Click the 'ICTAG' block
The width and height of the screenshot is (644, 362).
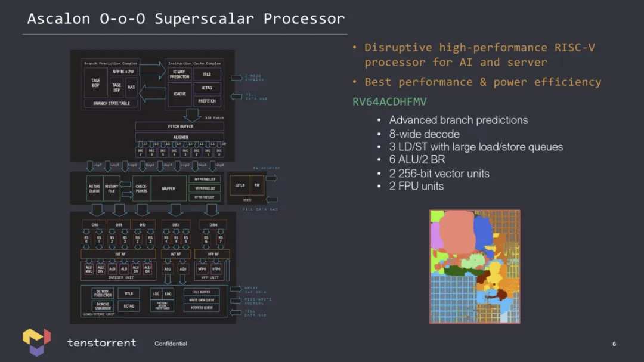pos(206,88)
